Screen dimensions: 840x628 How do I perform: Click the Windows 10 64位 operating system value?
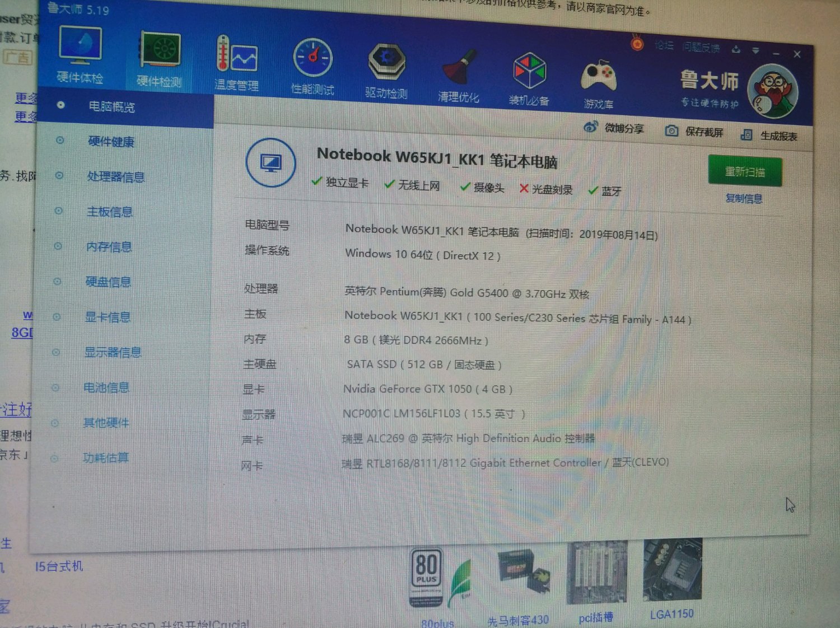(423, 255)
